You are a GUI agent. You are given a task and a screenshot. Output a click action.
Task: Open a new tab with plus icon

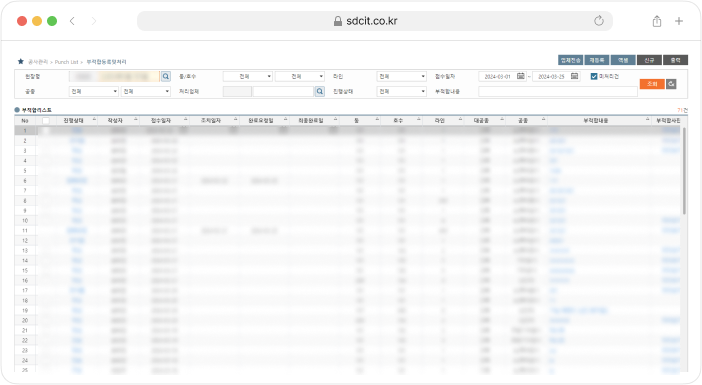679,21
